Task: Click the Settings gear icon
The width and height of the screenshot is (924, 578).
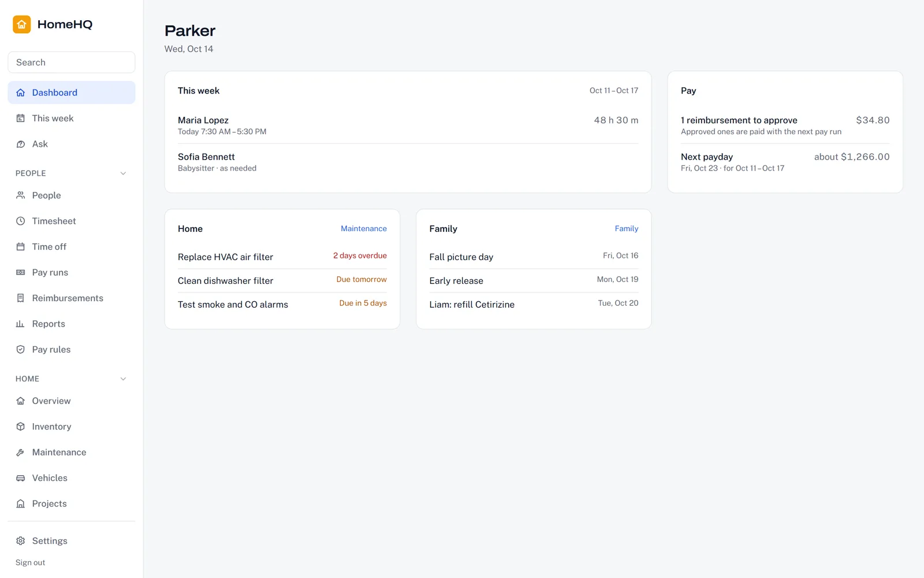Action: (21, 541)
